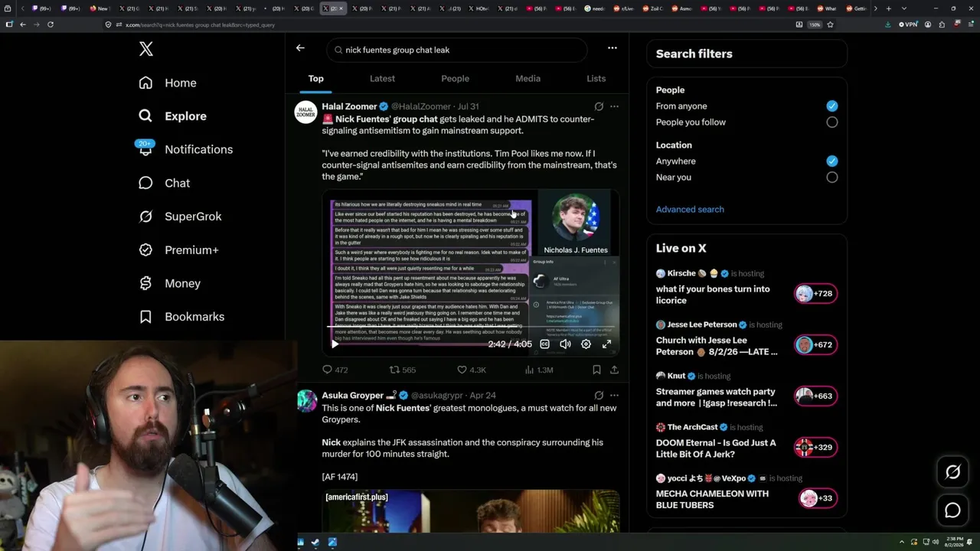Open Premium+ subscription page
This screenshot has width=980, height=551.
[178, 250]
